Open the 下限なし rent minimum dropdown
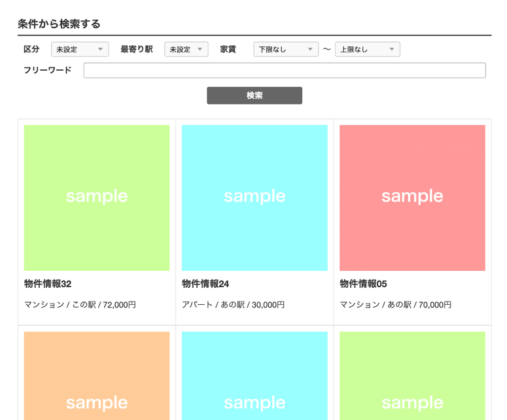 pos(285,50)
